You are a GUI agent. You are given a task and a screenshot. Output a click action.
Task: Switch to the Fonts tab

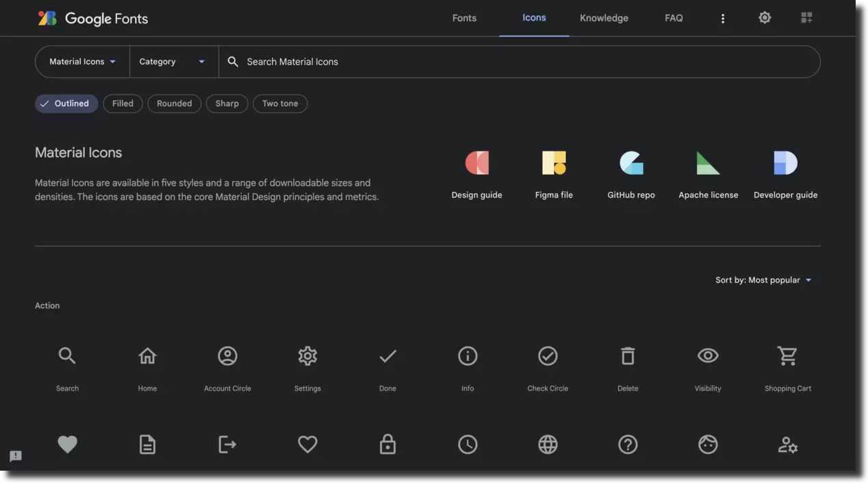click(463, 18)
